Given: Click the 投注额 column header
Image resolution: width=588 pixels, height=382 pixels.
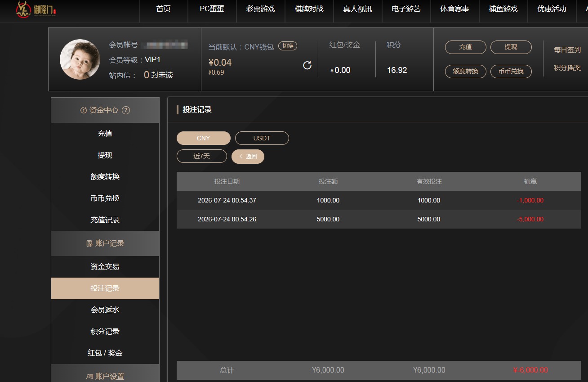Looking at the screenshot, I should [328, 181].
